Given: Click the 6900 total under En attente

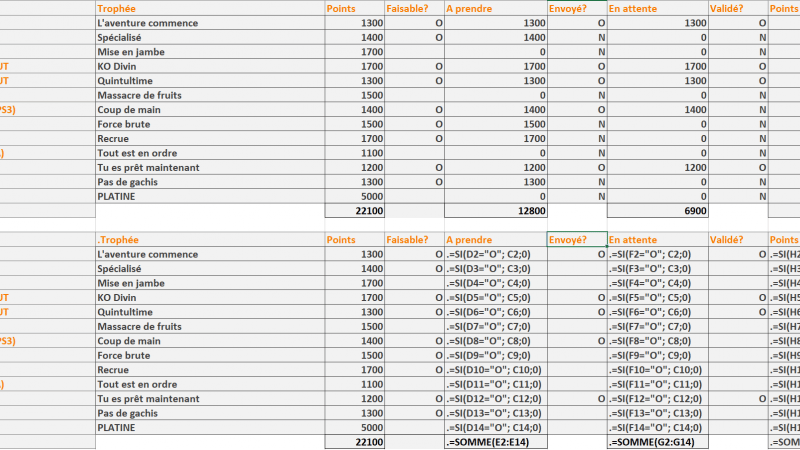Looking at the screenshot, I should (x=658, y=211).
